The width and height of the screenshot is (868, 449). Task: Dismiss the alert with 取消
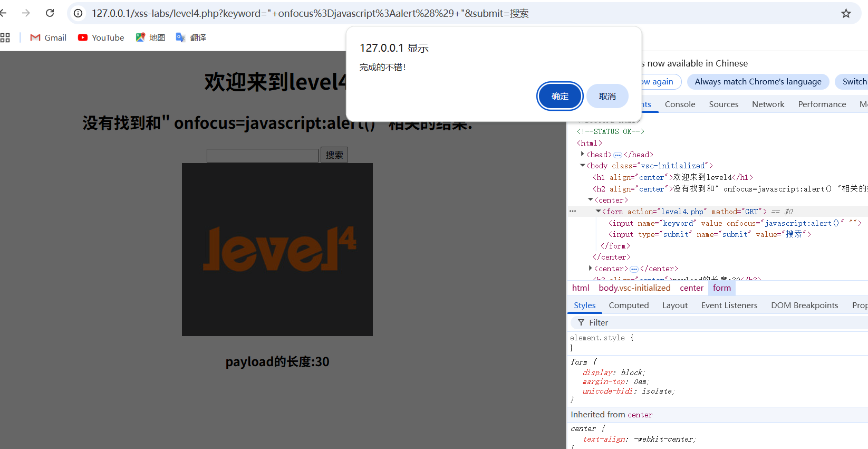tap(607, 96)
